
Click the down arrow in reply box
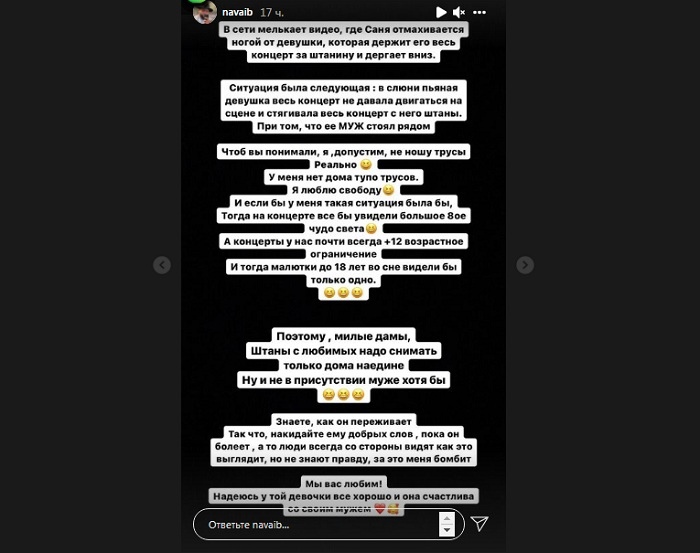tap(447, 530)
